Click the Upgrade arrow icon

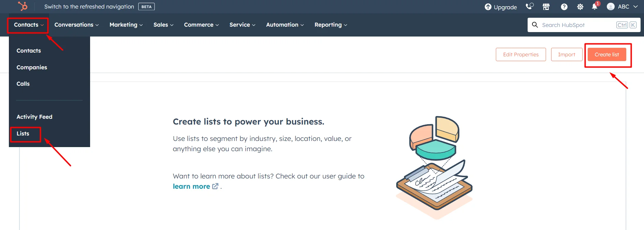coord(488,7)
